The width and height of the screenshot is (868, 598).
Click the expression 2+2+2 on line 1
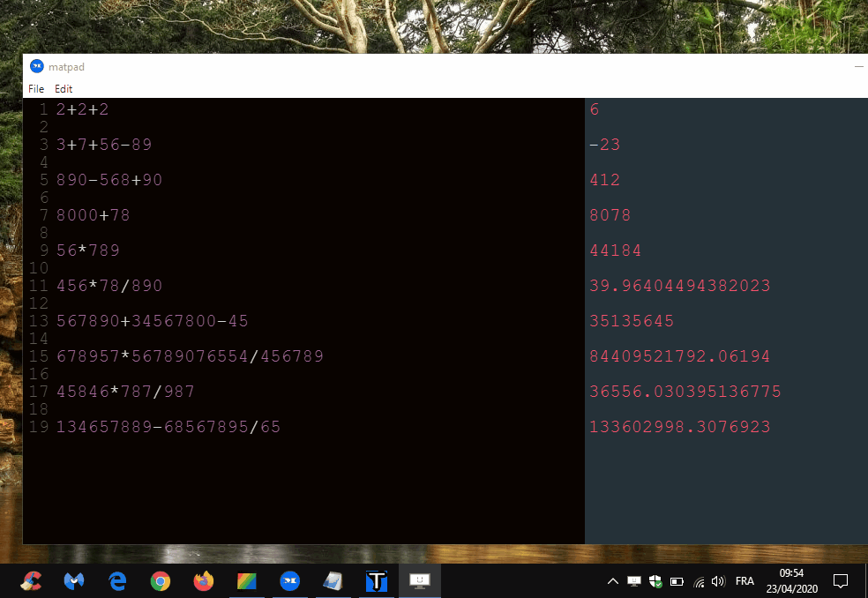83,109
